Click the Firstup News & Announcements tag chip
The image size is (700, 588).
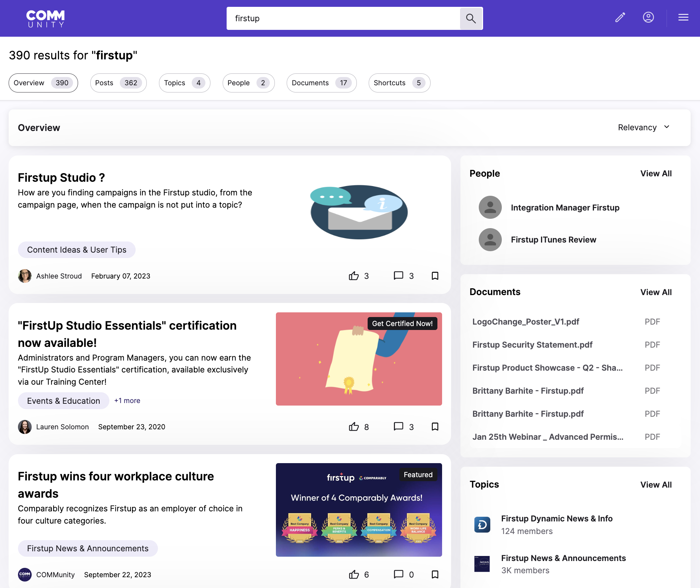click(88, 548)
